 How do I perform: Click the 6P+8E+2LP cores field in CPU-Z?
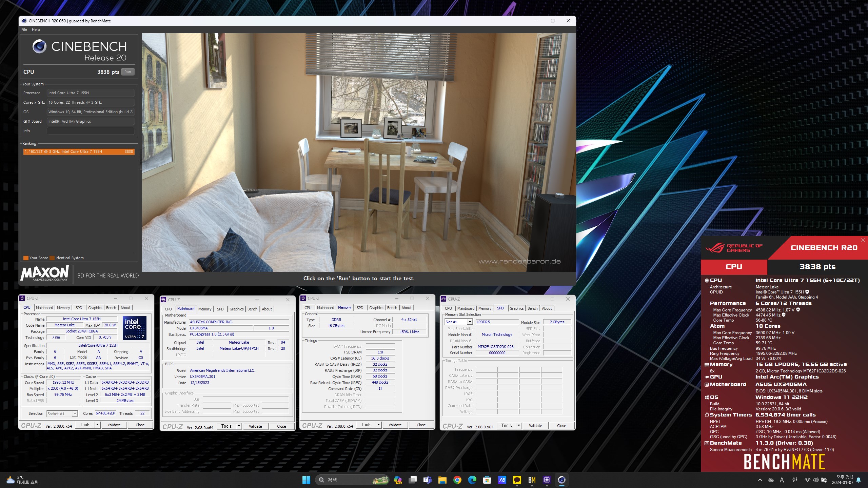[x=105, y=413]
